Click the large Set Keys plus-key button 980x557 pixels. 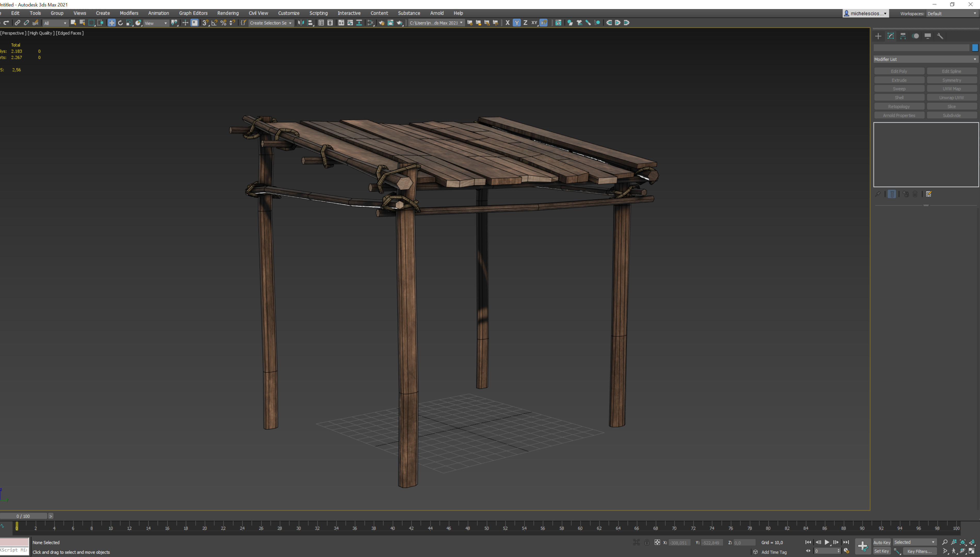[x=863, y=547]
